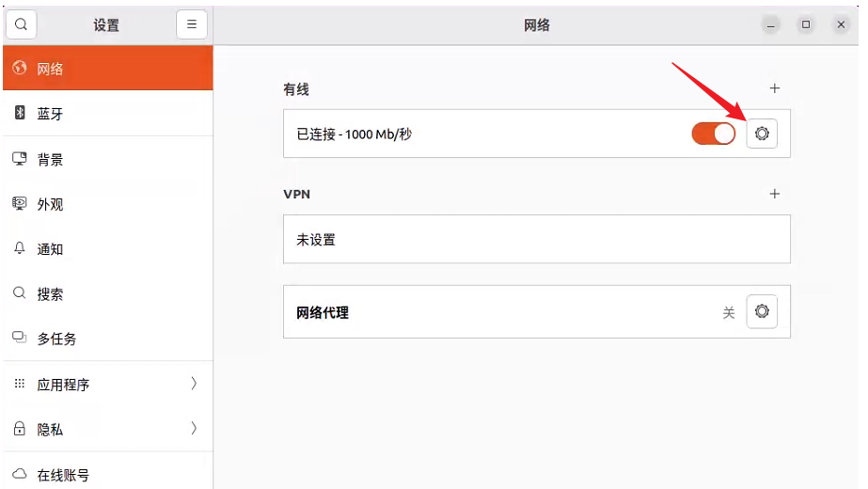Viewport: 868px width, 489px height.
Task: Click the monitor icon beside 背景
Action: pyautogui.click(x=20, y=159)
